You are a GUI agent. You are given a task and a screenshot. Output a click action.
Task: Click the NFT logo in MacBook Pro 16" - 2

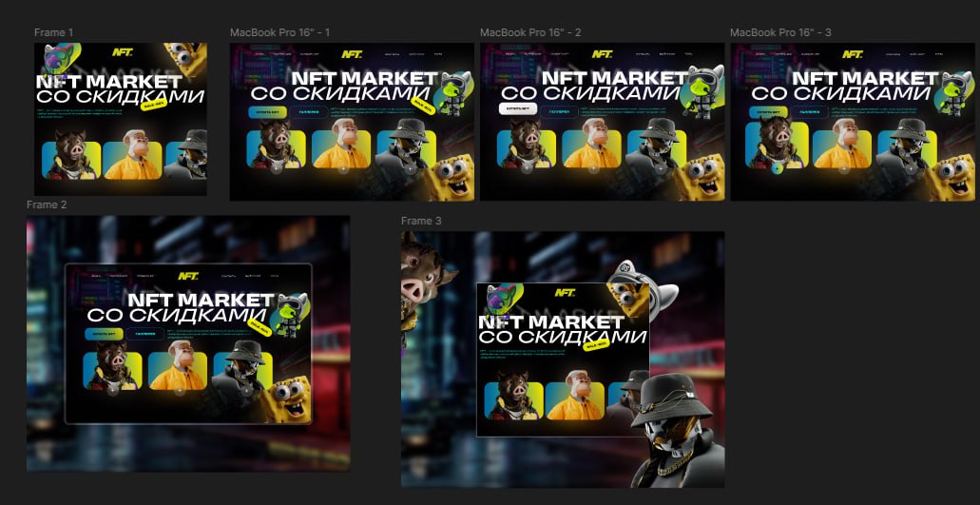tap(602, 54)
